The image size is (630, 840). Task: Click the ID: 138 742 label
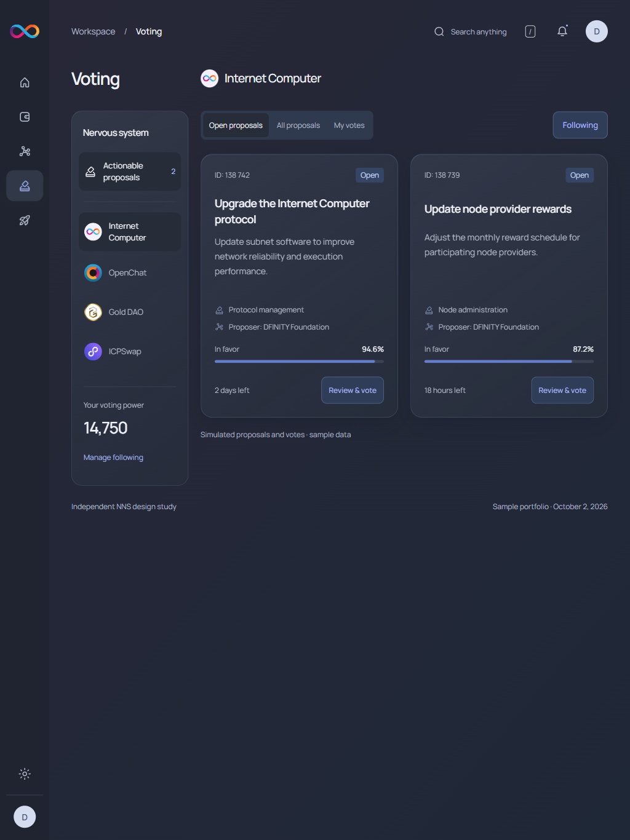232,175
